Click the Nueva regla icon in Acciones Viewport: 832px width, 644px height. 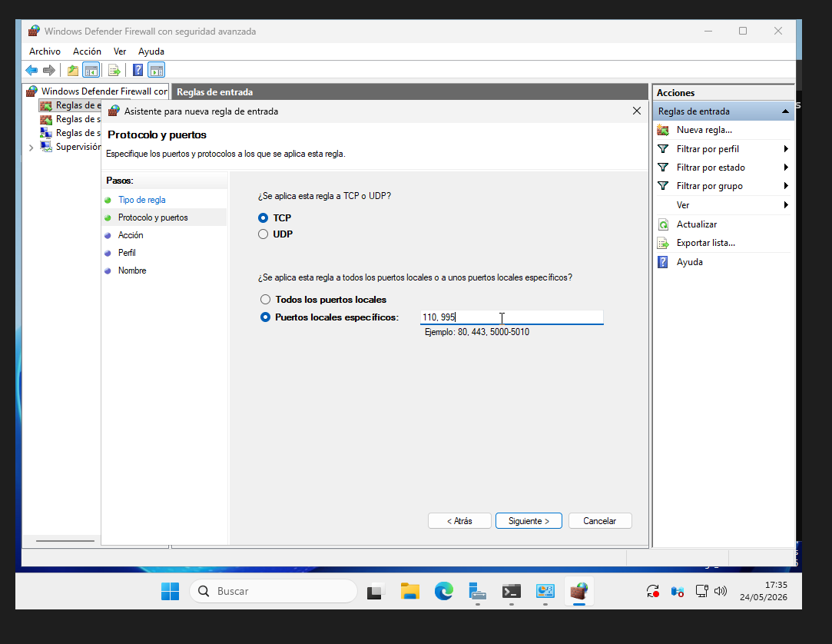click(663, 130)
